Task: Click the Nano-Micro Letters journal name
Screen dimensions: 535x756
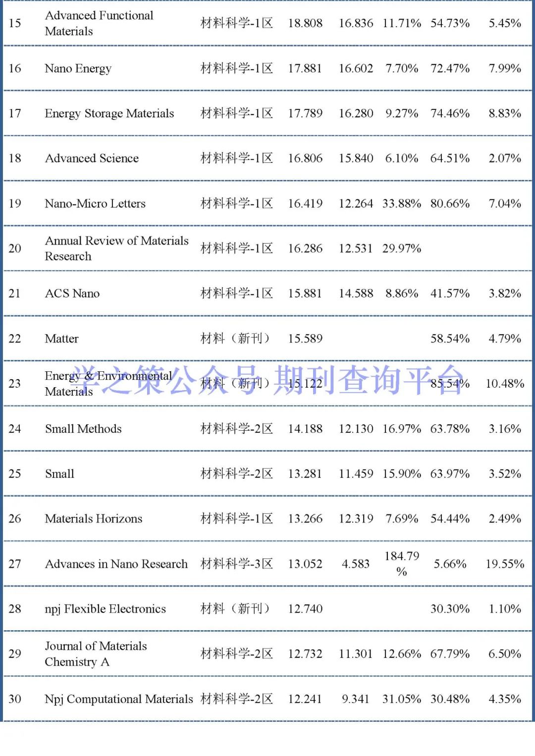Action: coord(95,203)
